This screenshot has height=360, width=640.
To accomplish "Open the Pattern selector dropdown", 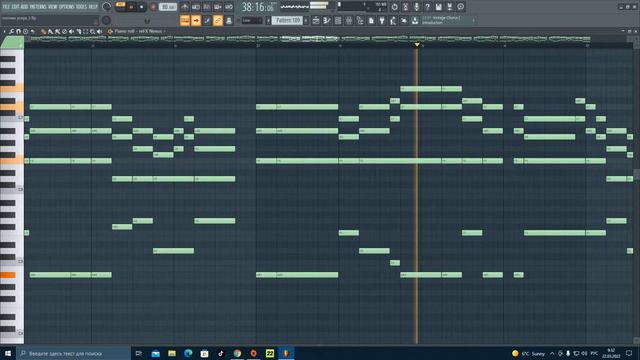I will (288, 20).
